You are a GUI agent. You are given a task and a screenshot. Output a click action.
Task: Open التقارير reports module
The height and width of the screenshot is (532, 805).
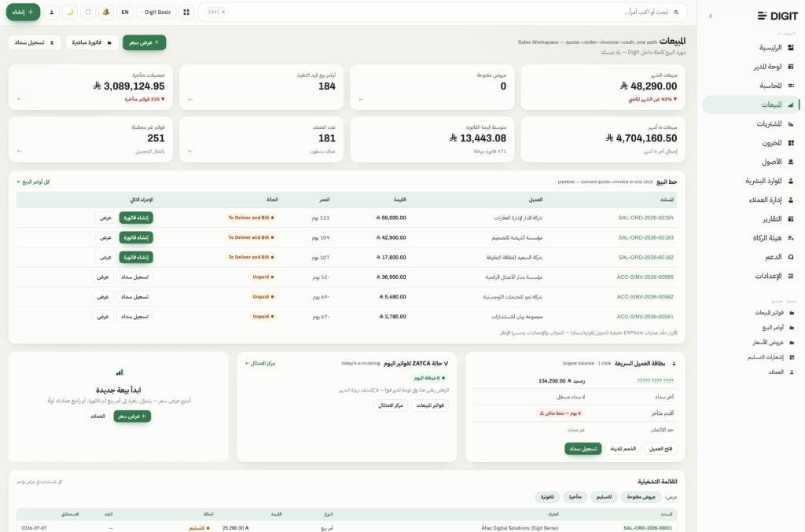tap(751, 219)
